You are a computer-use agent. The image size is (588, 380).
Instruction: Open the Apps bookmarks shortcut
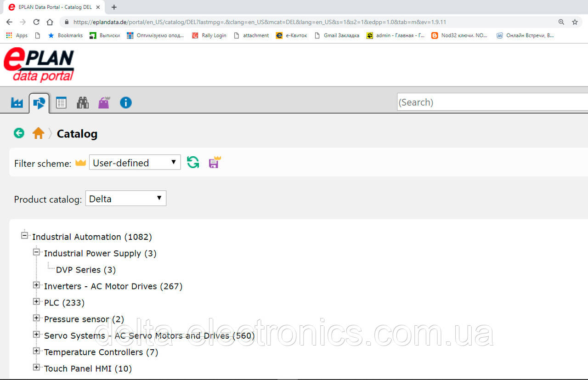(17, 35)
